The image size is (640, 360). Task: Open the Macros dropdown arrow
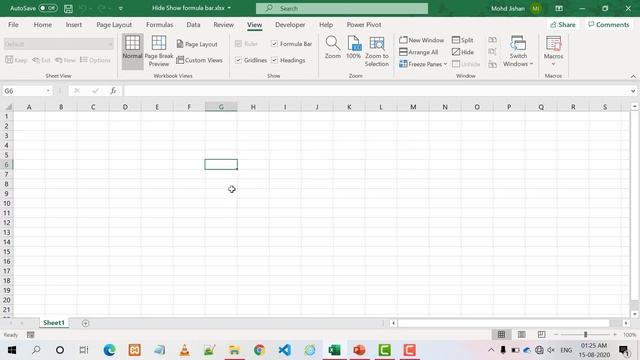pos(553,64)
